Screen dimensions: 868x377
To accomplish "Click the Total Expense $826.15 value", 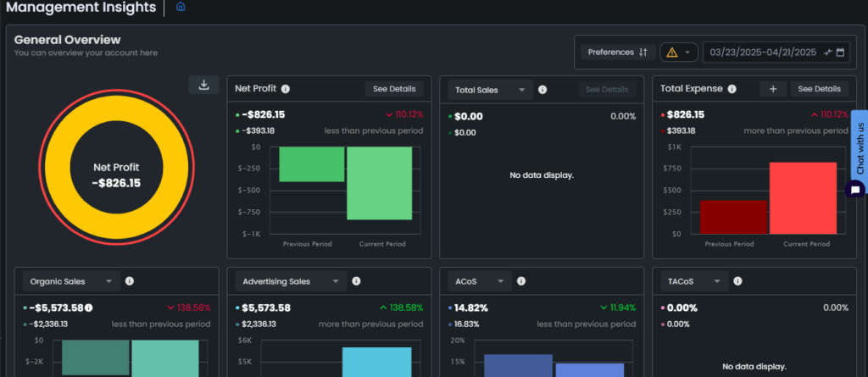I will tap(685, 115).
